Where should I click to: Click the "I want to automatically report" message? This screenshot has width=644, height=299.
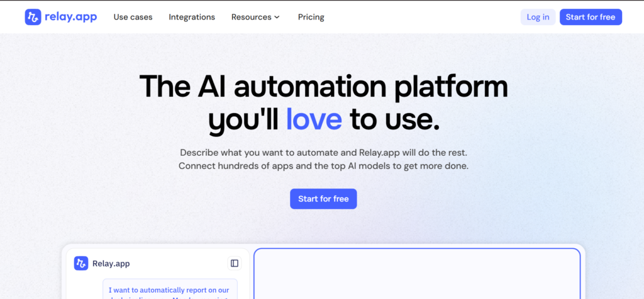170,289
